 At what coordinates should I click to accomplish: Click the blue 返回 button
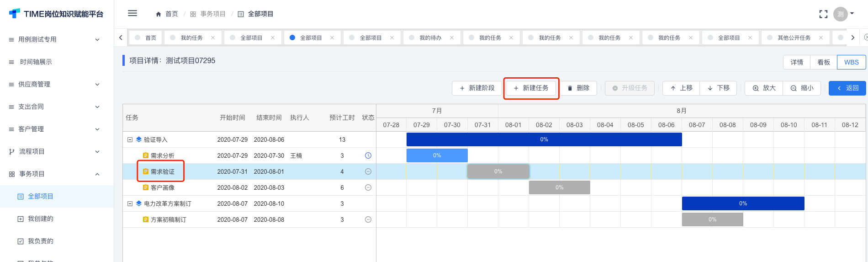[847, 88]
